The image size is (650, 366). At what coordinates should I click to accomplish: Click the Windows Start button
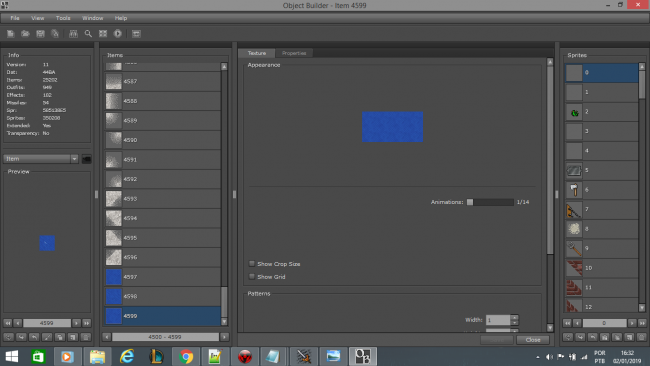point(12,356)
